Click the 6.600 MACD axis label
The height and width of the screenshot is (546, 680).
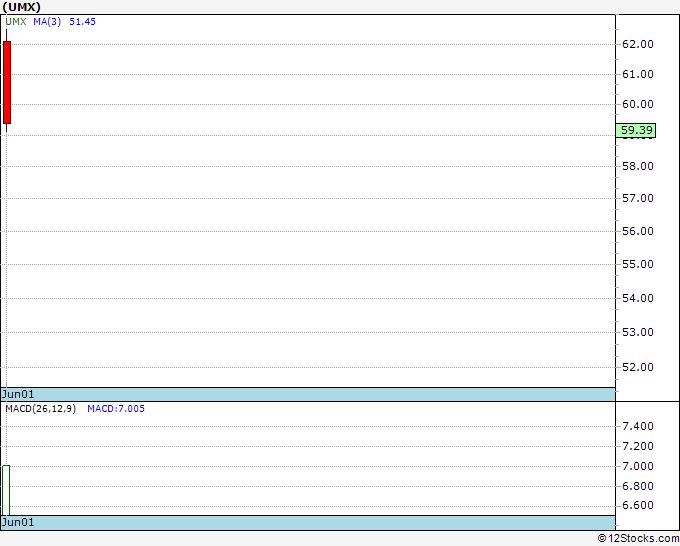(x=638, y=505)
